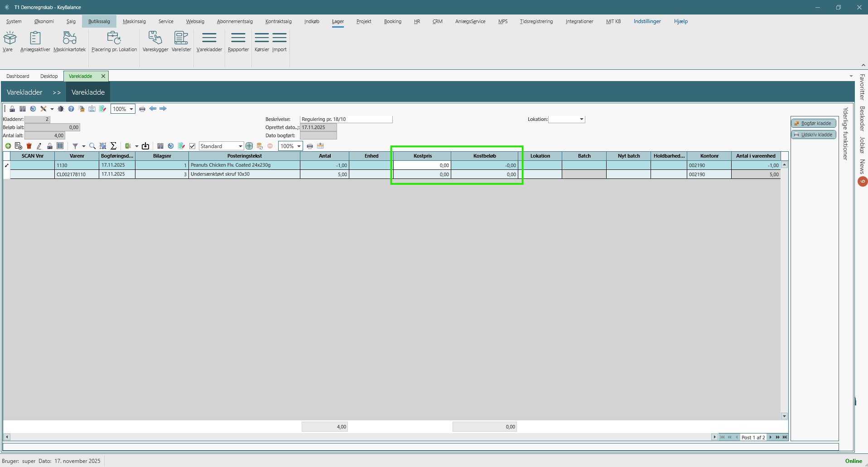868x467 pixels.
Task: Open the Standard layout dropdown
Action: pyautogui.click(x=240, y=146)
